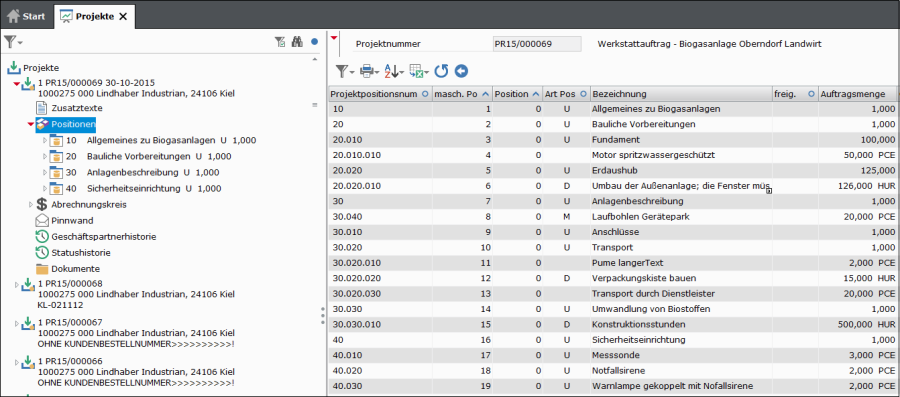Switch to the Start tab

click(x=26, y=16)
